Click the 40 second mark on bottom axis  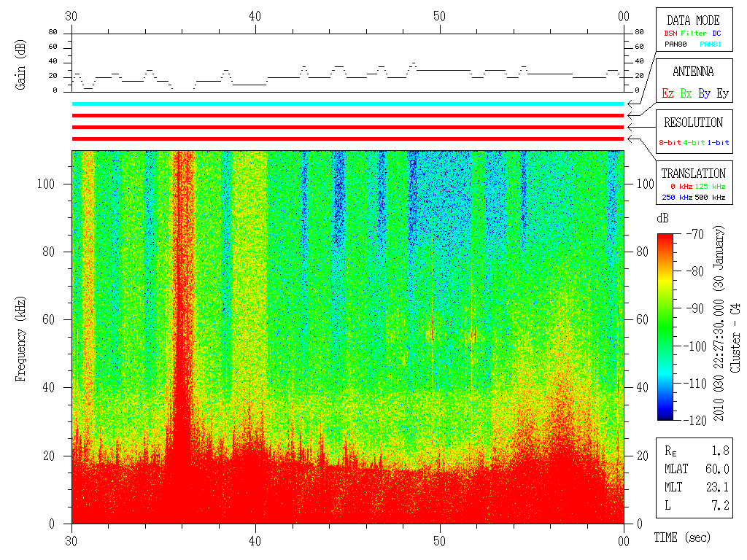click(255, 541)
